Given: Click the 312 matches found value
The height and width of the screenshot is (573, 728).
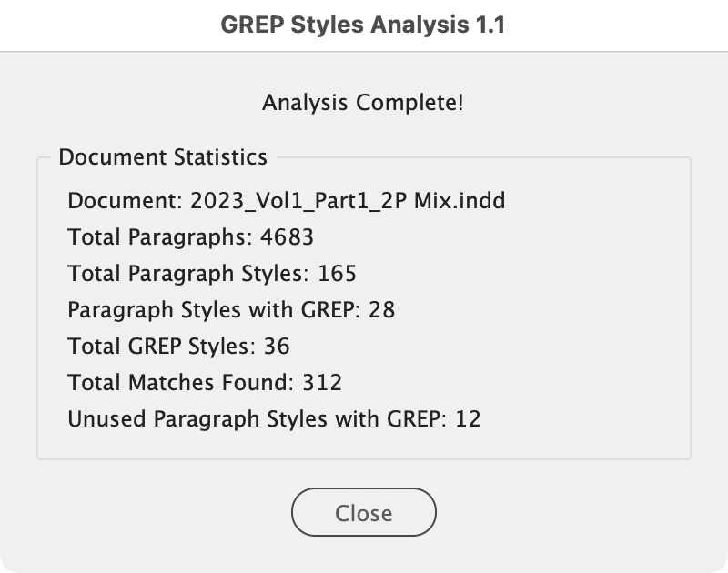Looking at the screenshot, I should [323, 382].
